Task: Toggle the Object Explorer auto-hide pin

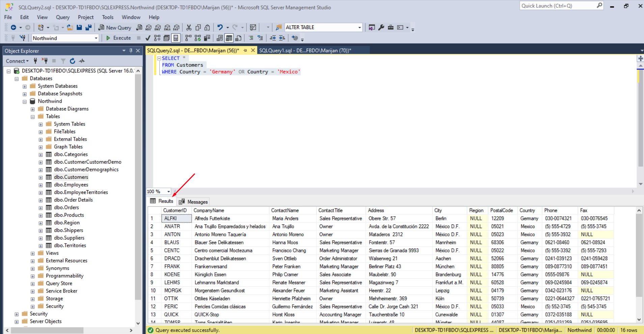Action: (131, 51)
